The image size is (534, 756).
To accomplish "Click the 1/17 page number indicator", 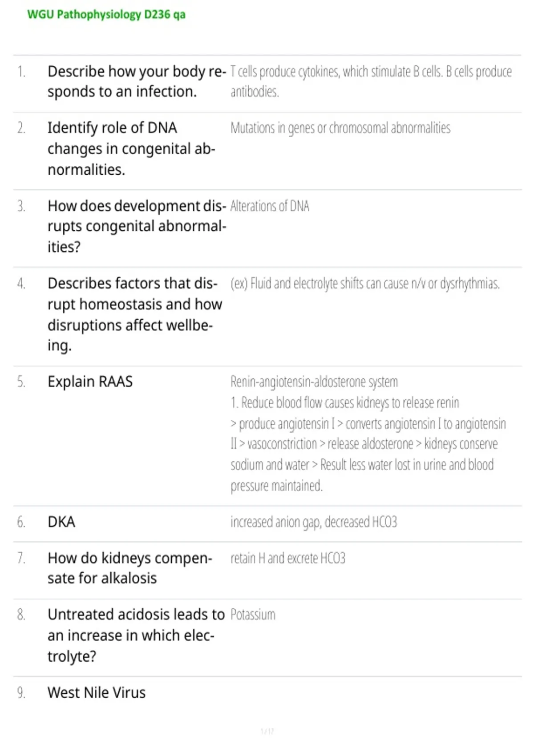I will click(267, 731).
